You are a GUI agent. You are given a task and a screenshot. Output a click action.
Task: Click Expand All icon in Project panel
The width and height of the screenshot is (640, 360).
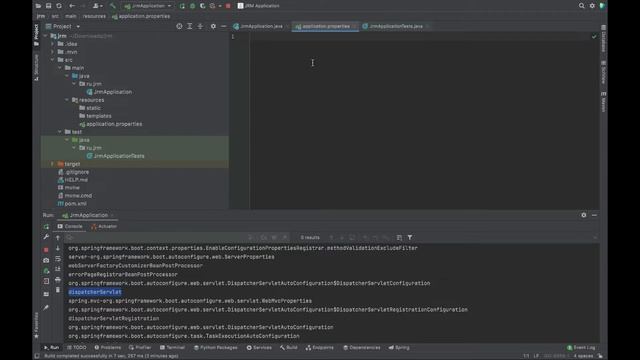pos(190,26)
